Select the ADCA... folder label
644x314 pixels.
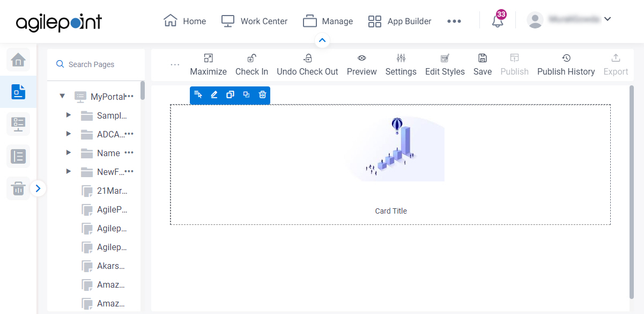coord(110,134)
